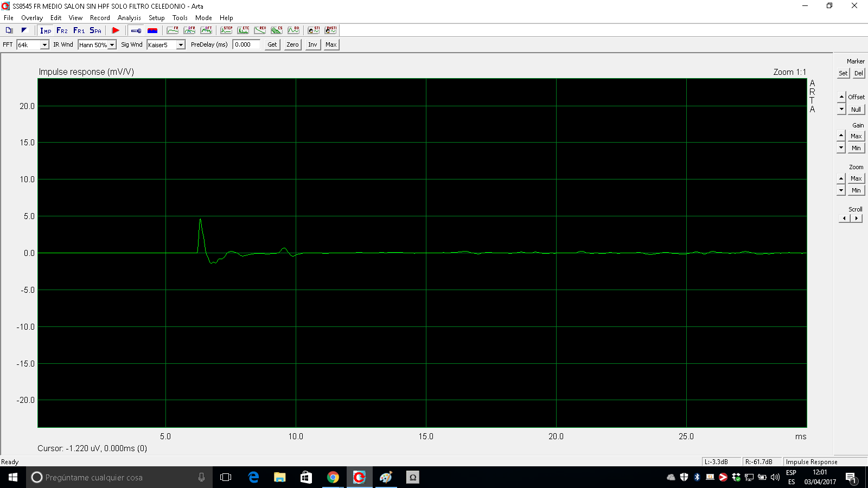Open the BD burst decay icon
The height and width of the screenshot is (488, 868).
pyautogui.click(x=293, y=30)
